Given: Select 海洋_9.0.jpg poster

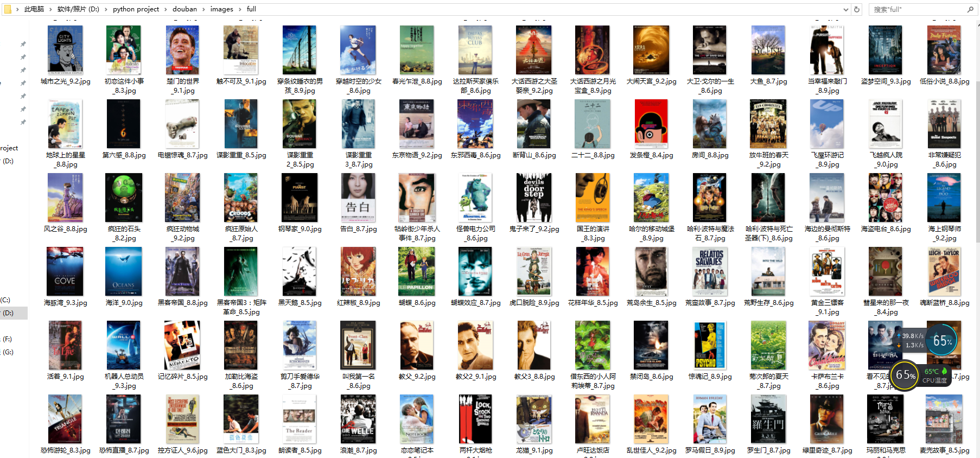Looking at the screenshot, I should pyautogui.click(x=124, y=271).
